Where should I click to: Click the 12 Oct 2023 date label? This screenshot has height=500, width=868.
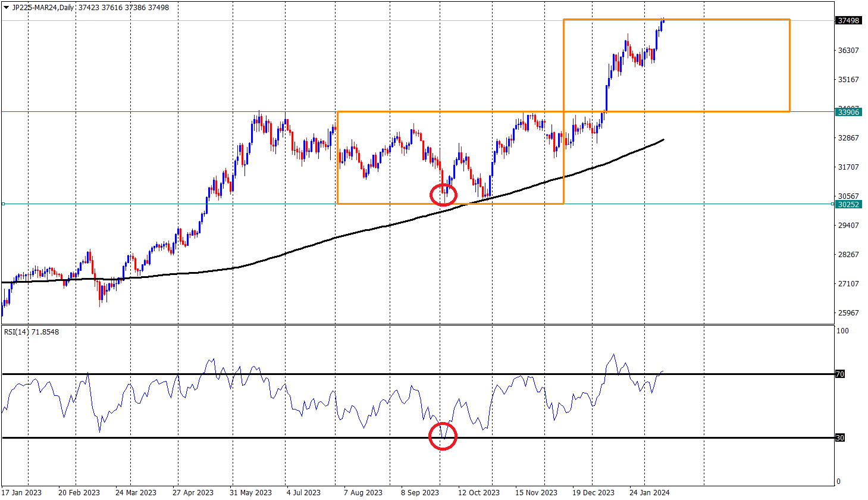pos(479,492)
